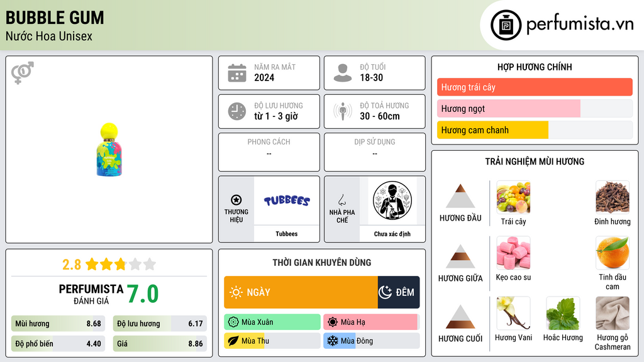Select the Ngày daytime segment
This screenshot has height=362, width=644.
click(x=301, y=292)
